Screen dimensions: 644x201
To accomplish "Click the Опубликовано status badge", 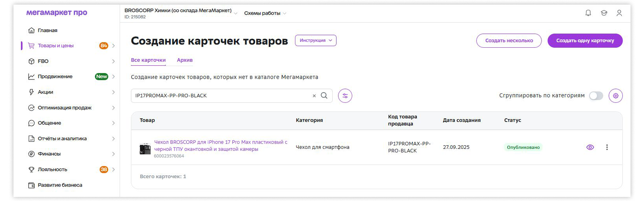I will coord(523,147).
